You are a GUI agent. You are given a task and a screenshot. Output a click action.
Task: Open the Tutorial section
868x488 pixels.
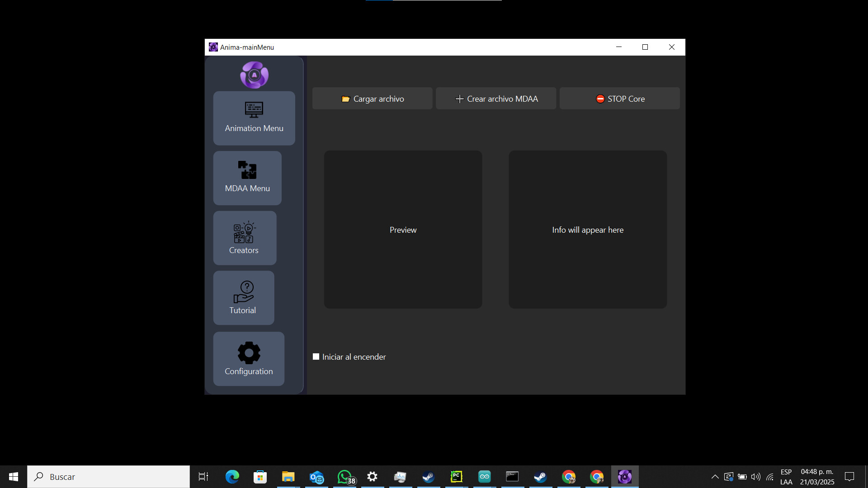[243, 298]
